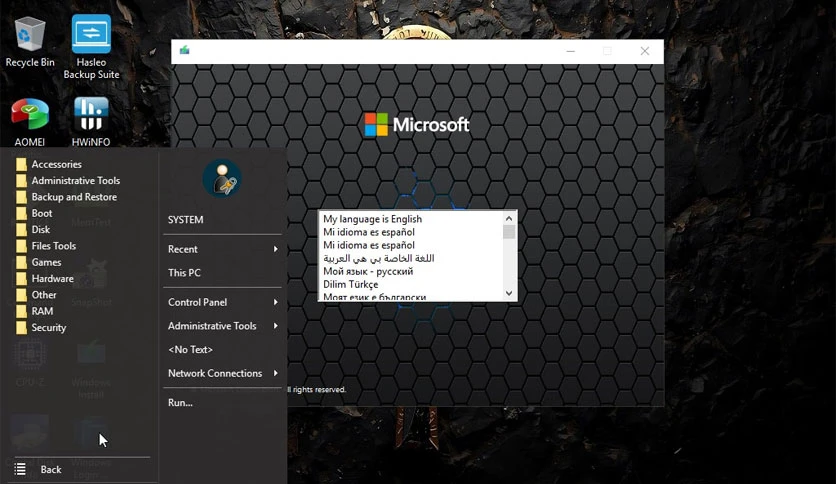Expand the Control Panel submenu arrow

(275, 302)
